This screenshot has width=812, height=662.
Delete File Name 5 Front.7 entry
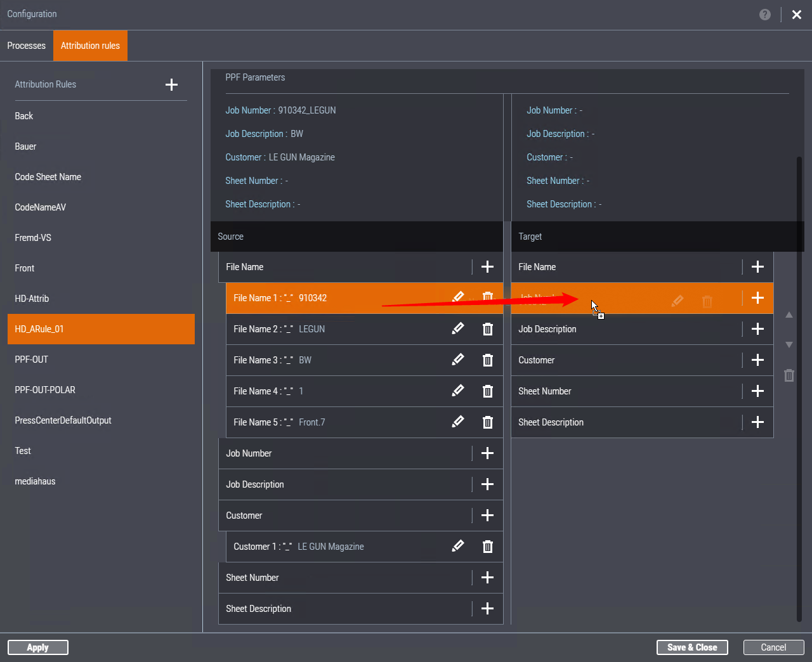pos(487,422)
